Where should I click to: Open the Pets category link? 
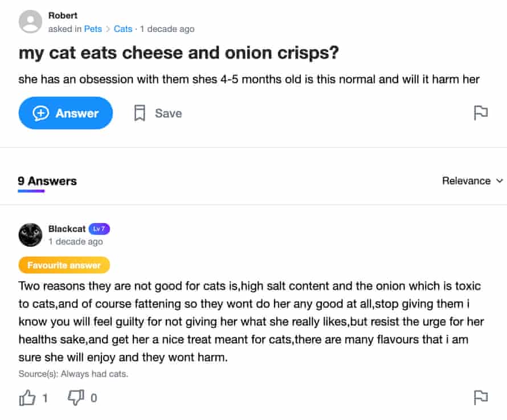point(93,29)
